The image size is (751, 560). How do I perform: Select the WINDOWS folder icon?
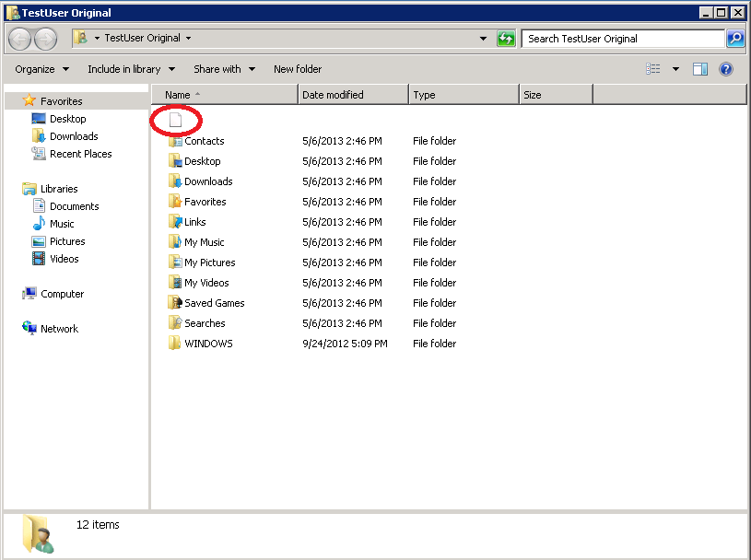[x=176, y=344]
